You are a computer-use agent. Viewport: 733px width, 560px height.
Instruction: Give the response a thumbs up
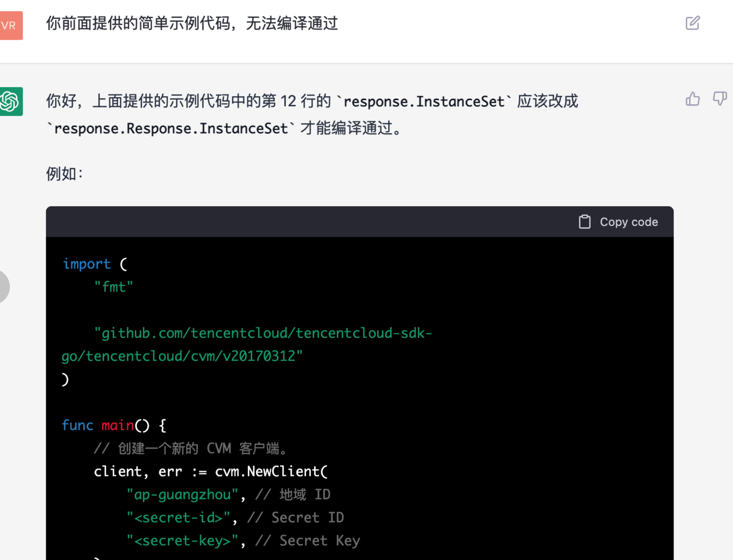click(692, 99)
